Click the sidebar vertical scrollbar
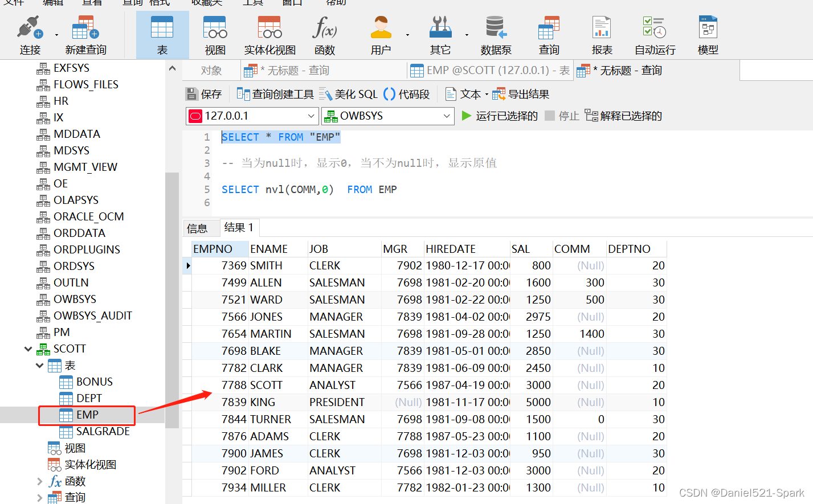The width and height of the screenshot is (813, 504). pyautogui.click(x=172, y=299)
